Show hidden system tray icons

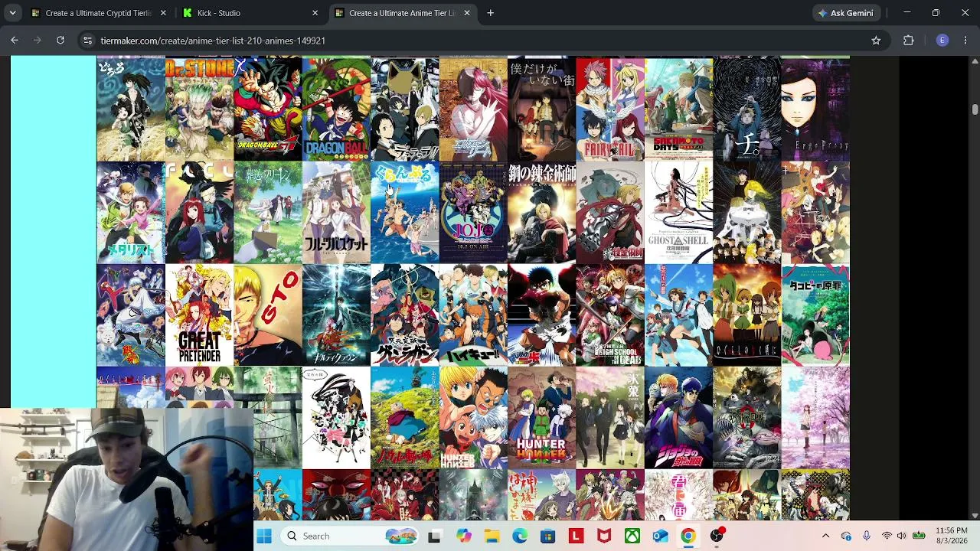825,536
